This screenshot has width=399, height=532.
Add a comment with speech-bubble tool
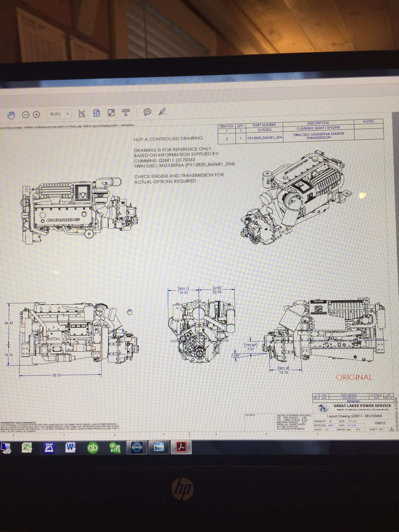pyautogui.click(x=147, y=112)
